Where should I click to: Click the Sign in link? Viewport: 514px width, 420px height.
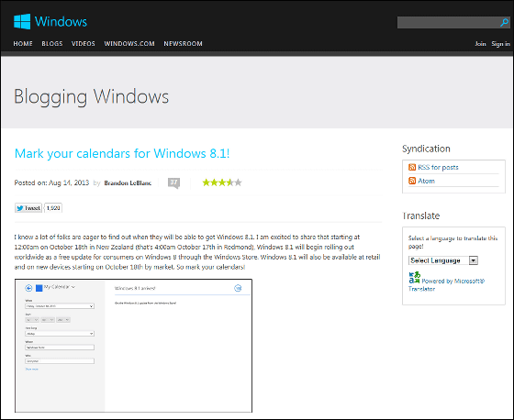500,44
